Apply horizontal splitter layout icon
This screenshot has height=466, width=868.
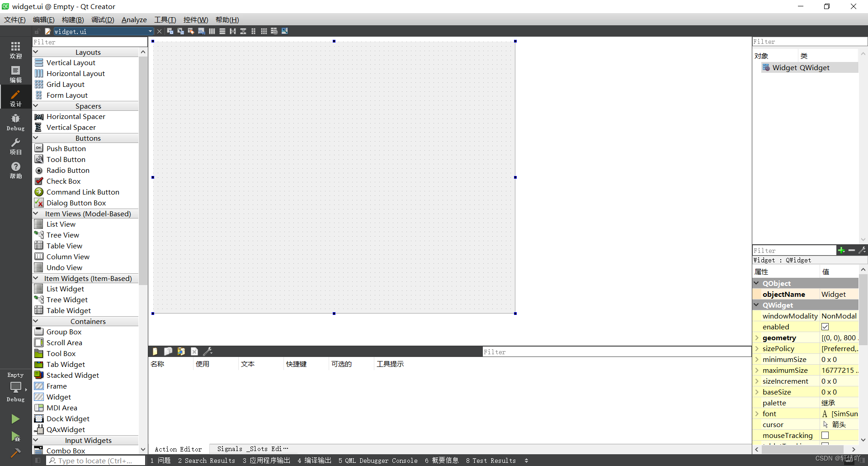tap(232, 31)
